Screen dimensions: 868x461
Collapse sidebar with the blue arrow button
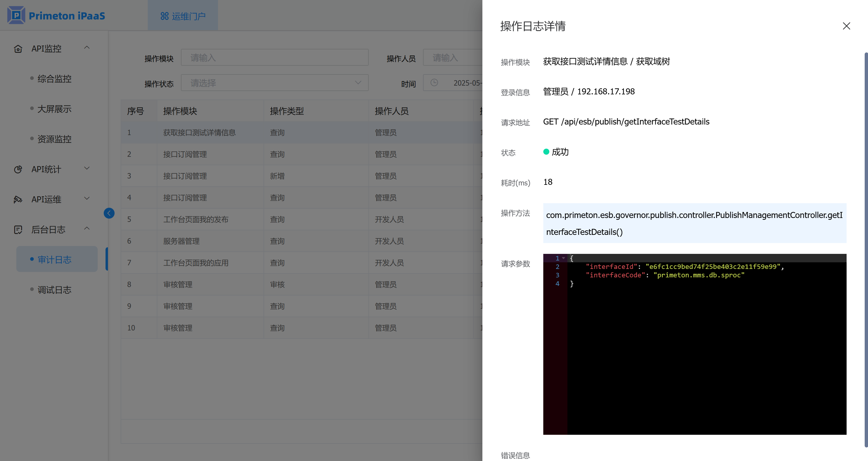click(109, 213)
